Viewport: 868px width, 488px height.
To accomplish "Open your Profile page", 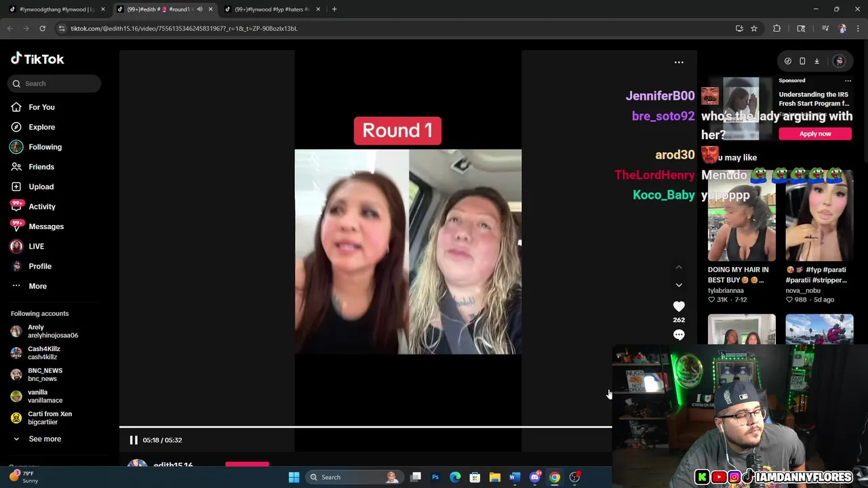I will pos(39,266).
